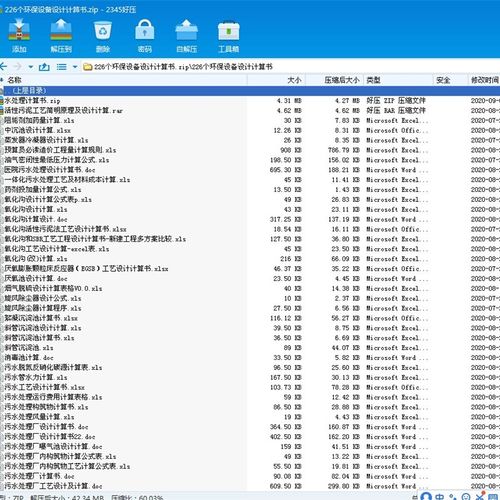Select file 污水处理运行费用计算表格.xls

[53, 397]
